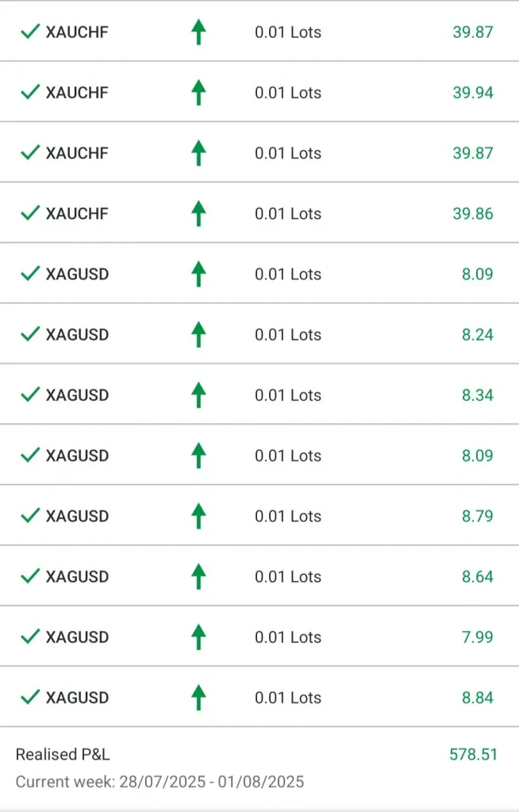This screenshot has height=812, width=519.
Task: Tap the 8.64 profit value
Action: [478, 576]
